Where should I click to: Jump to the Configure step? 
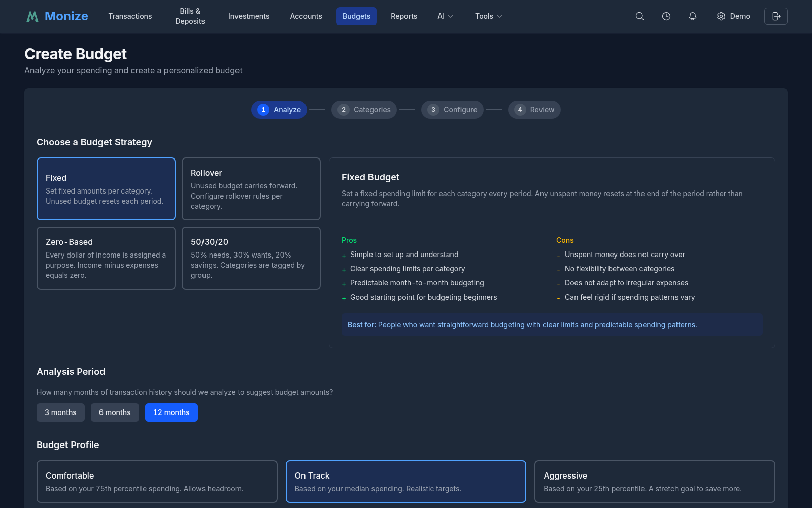pyautogui.click(x=452, y=110)
